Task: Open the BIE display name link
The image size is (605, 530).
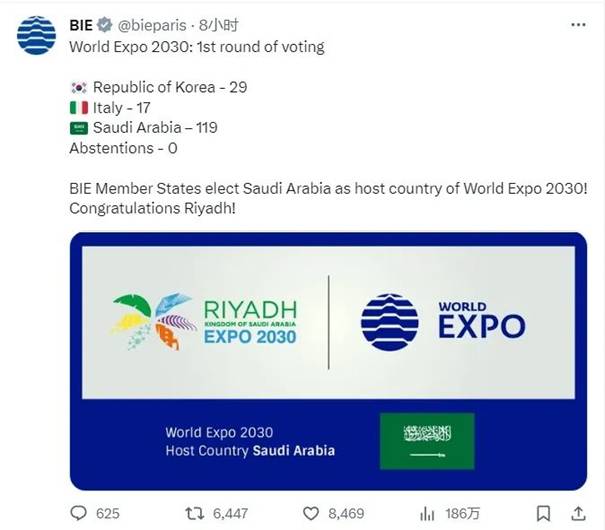Action: click(84, 22)
